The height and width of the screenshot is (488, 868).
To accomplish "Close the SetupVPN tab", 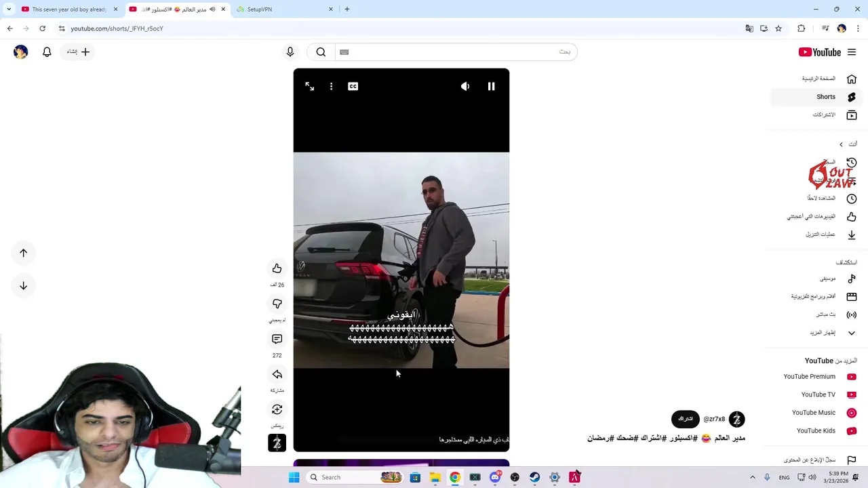I will pyautogui.click(x=331, y=9).
